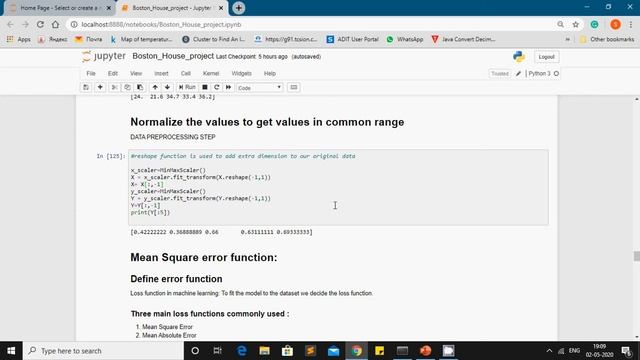640x360 pixels.
Task: Close the Boston_House_project browser tab
Action: [221, 8]
